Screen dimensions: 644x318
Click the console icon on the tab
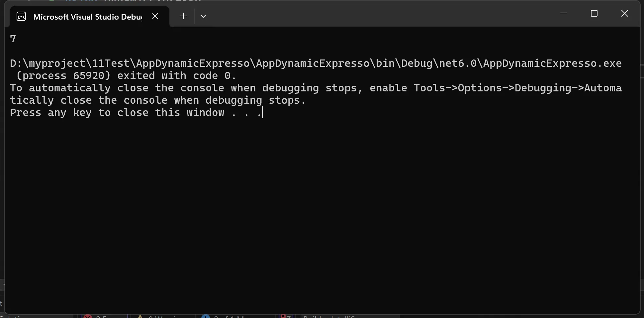21,16
